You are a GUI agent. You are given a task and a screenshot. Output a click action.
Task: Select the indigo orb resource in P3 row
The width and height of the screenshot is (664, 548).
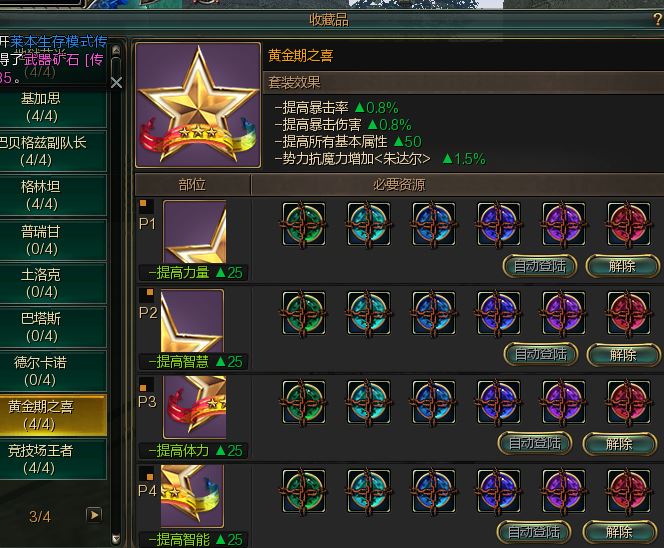[498, 402]
